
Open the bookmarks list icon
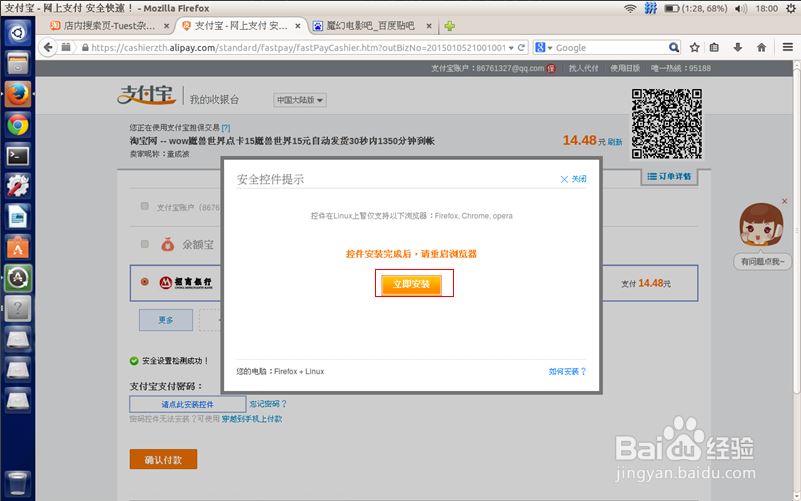click(714, 47)
